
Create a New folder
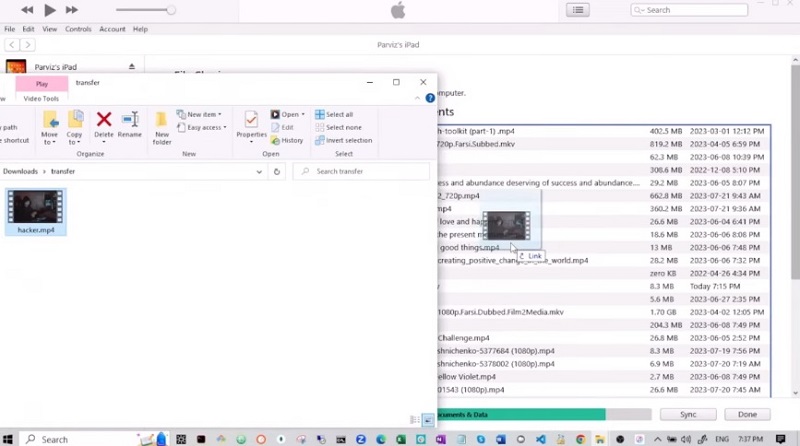click(162, 128)
